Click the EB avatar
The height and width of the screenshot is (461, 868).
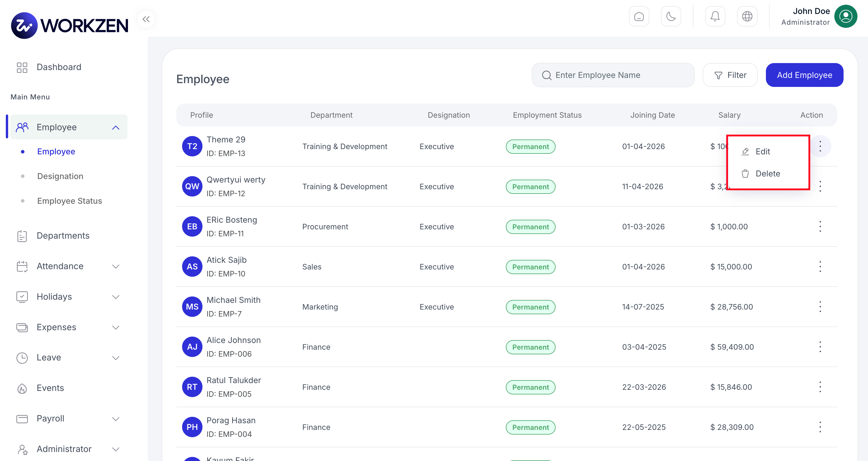(192, 226)
